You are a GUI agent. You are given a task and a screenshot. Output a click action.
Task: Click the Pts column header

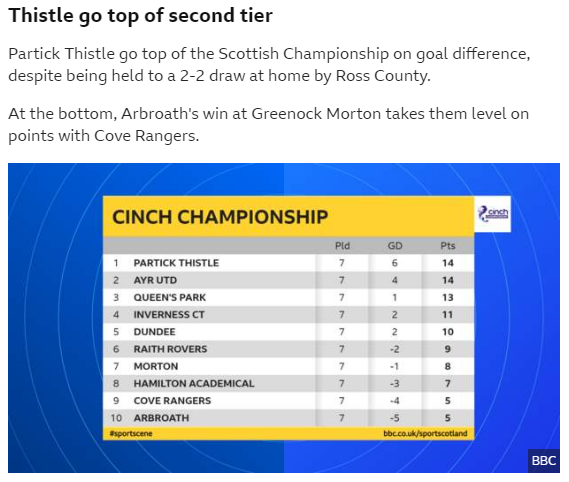pyautogui.click(x=448, y=246)
